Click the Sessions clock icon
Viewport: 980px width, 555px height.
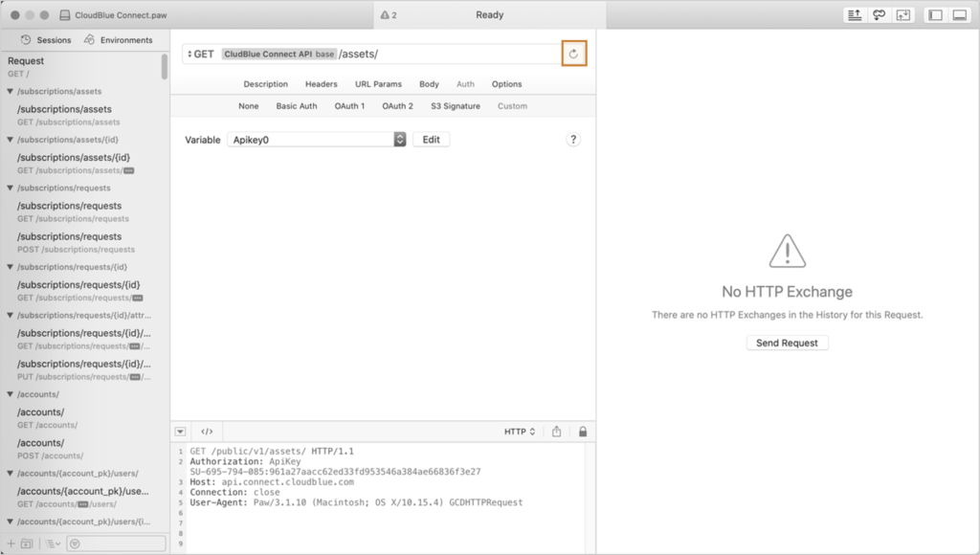[26, 39]
